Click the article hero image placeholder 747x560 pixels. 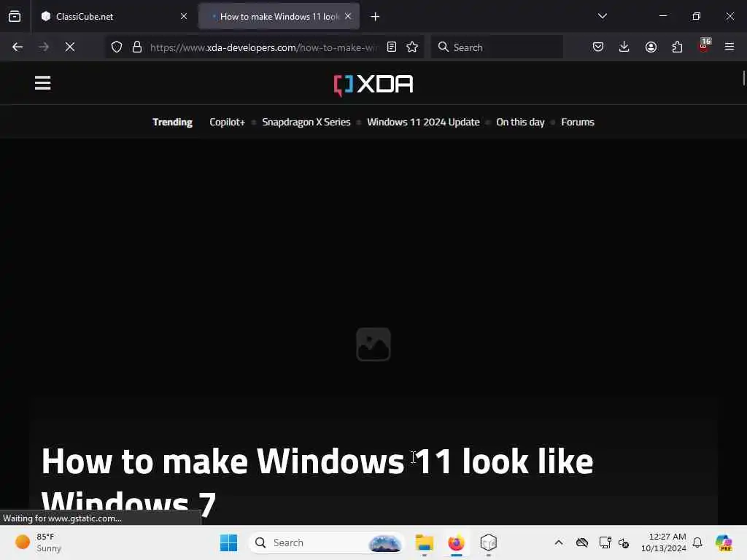tap(373, 344)
